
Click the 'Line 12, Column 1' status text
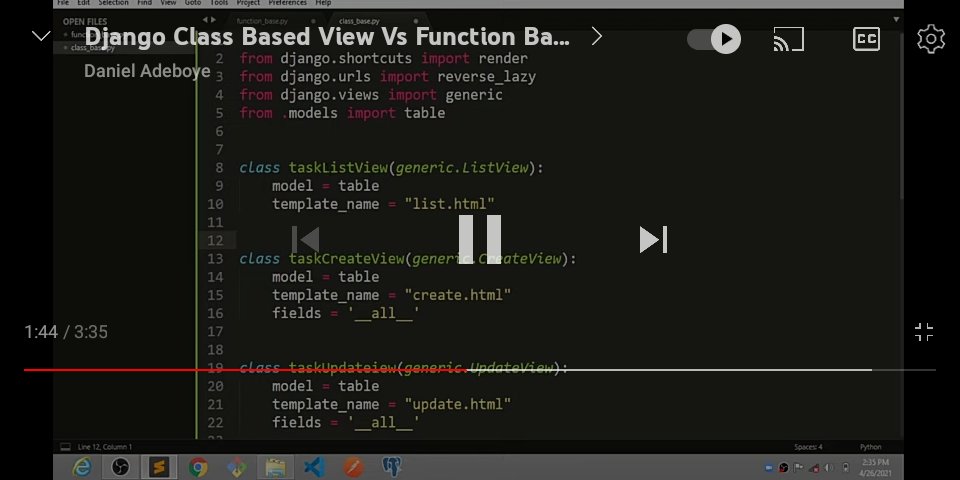[x=105, y=447]
